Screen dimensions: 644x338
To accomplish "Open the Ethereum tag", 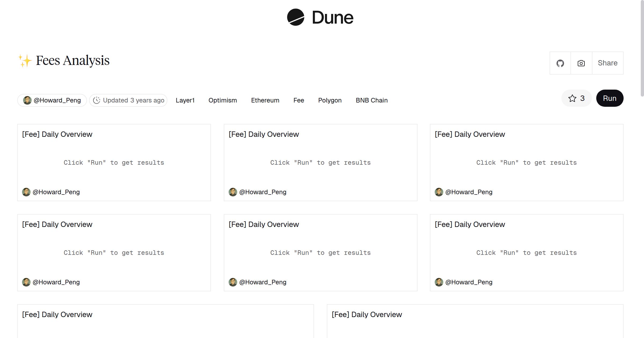I will click(x=265, y=100).
